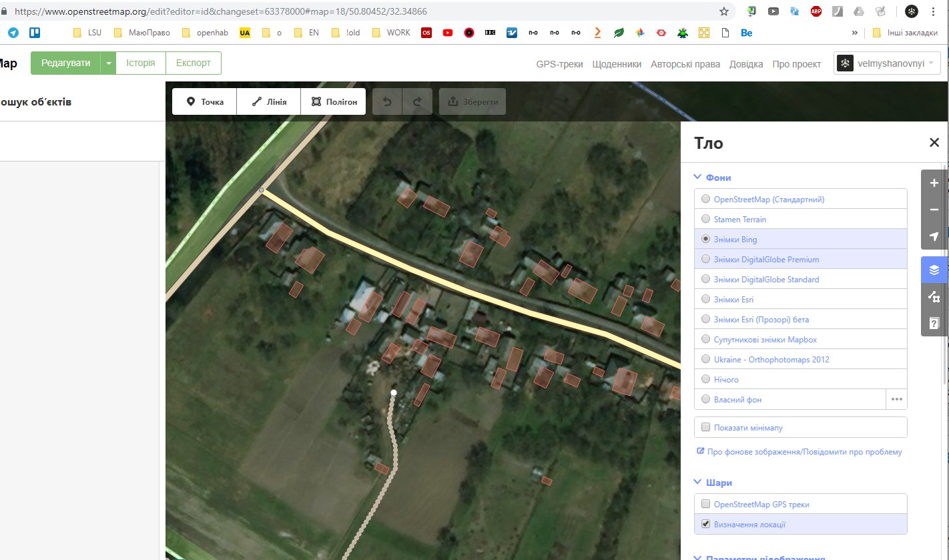Select Знімки DigitalGlobe Premium background

point(801,259)
